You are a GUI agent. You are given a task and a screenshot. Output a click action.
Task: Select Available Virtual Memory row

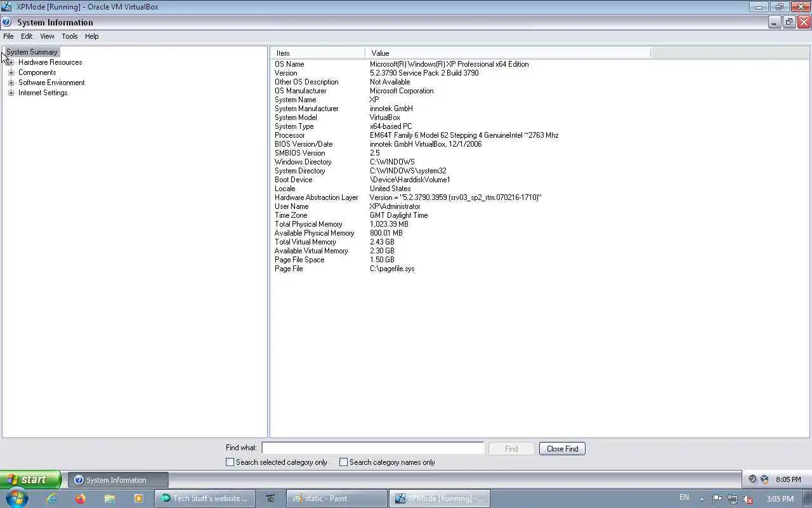click(x=461, y=251)
